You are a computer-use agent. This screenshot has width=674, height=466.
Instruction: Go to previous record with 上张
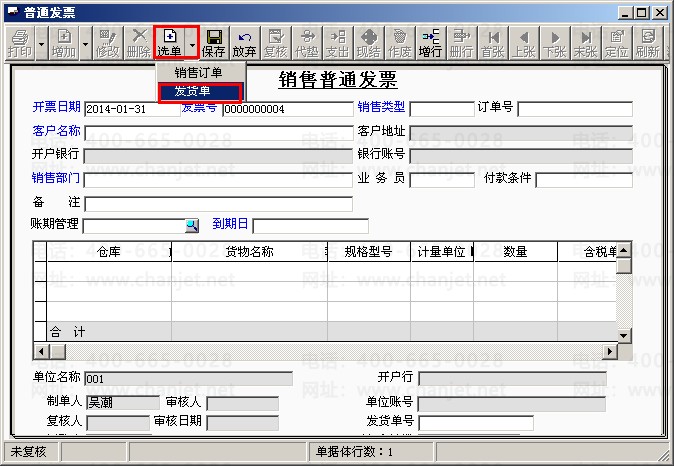[524, 43]
